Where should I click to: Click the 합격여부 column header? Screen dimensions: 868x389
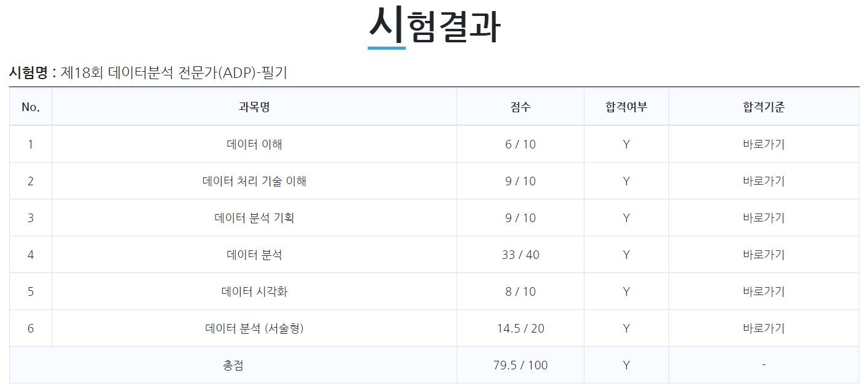626,107
